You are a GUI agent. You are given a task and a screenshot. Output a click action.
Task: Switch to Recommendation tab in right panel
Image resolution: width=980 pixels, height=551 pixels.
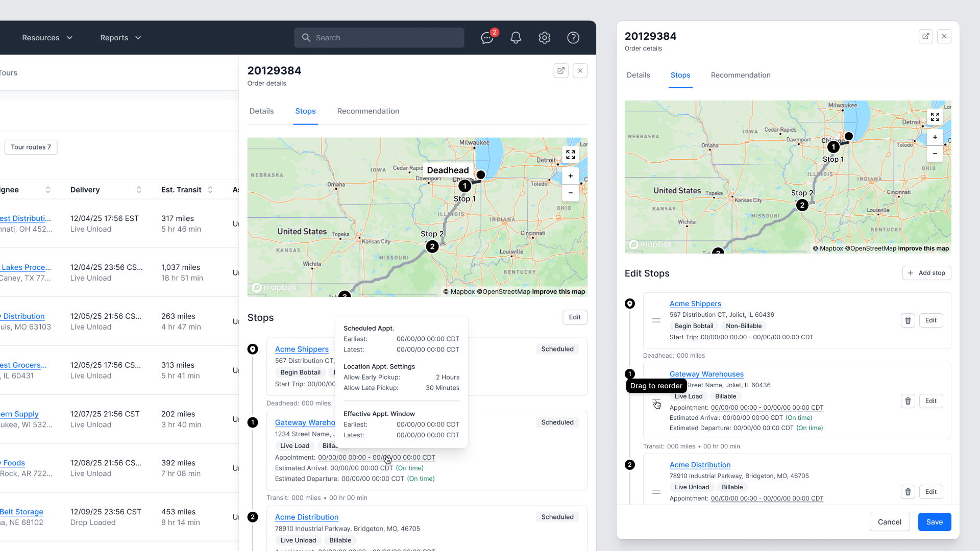pyautogui.click(x=740, y=75)
